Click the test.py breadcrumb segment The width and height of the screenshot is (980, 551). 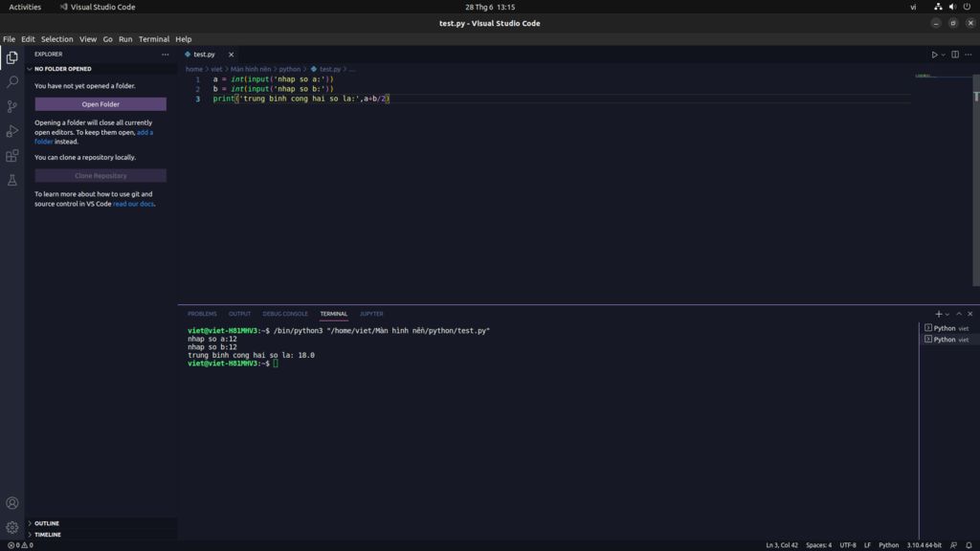point(330,69)
